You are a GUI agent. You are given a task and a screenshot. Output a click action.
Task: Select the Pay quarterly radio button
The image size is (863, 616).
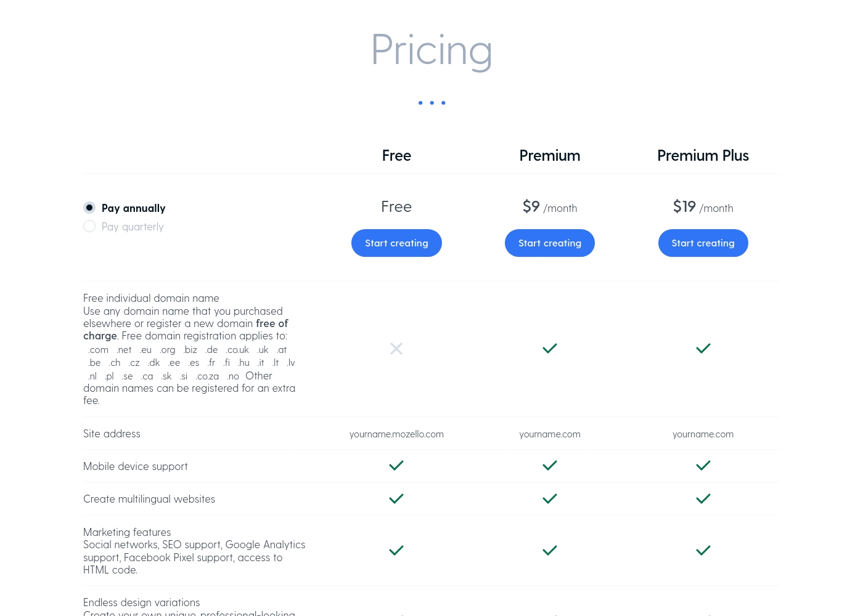coord(89,226)
